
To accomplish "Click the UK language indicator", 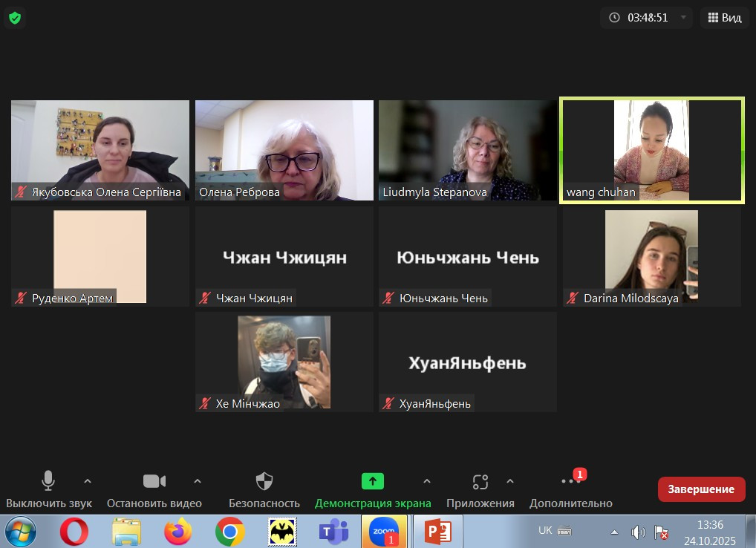I will coord(545,531).
